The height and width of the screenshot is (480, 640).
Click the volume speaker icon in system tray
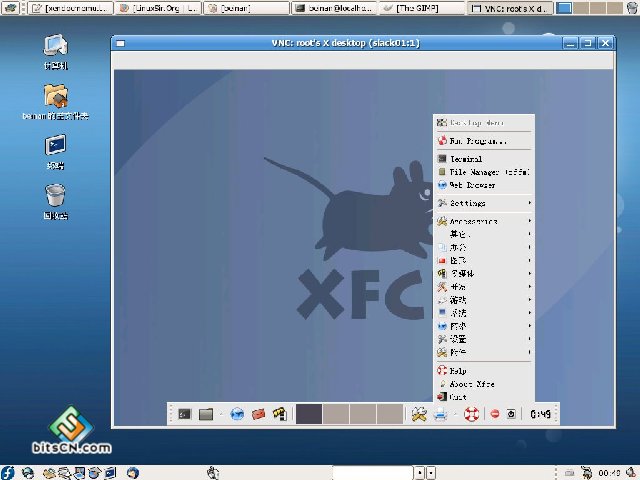[x=631, y=473]
